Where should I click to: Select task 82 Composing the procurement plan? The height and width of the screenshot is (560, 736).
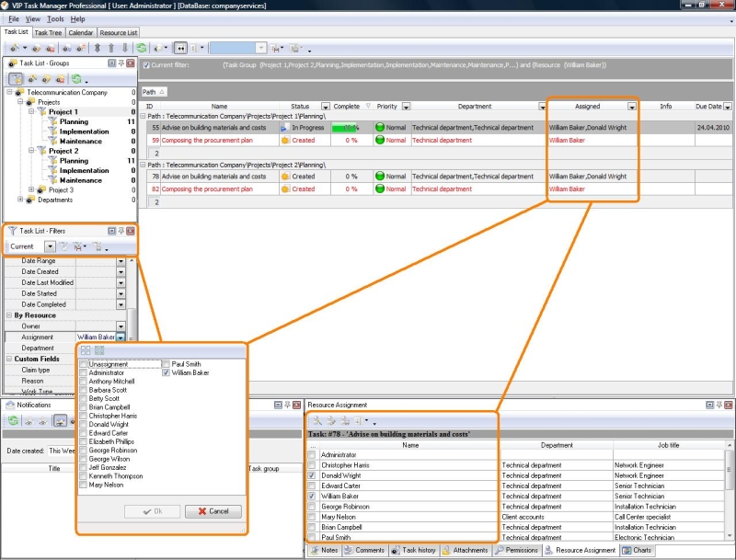pyautogui.click(x=207, y=189)
